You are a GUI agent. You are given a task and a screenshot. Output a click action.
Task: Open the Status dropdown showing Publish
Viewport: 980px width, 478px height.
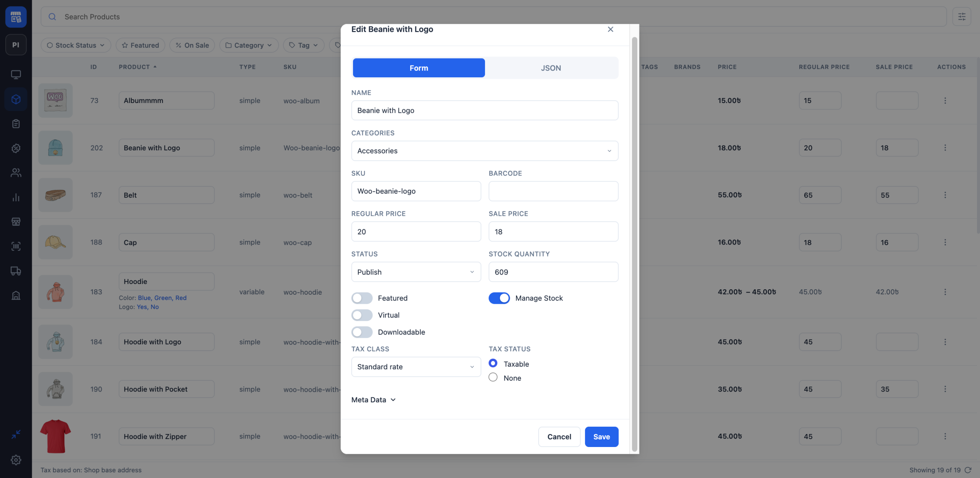point(416,272)
